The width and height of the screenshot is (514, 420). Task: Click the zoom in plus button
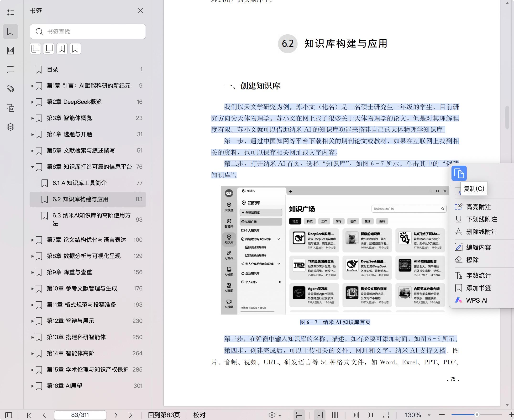pyautogui.click(x=511, y=415)
